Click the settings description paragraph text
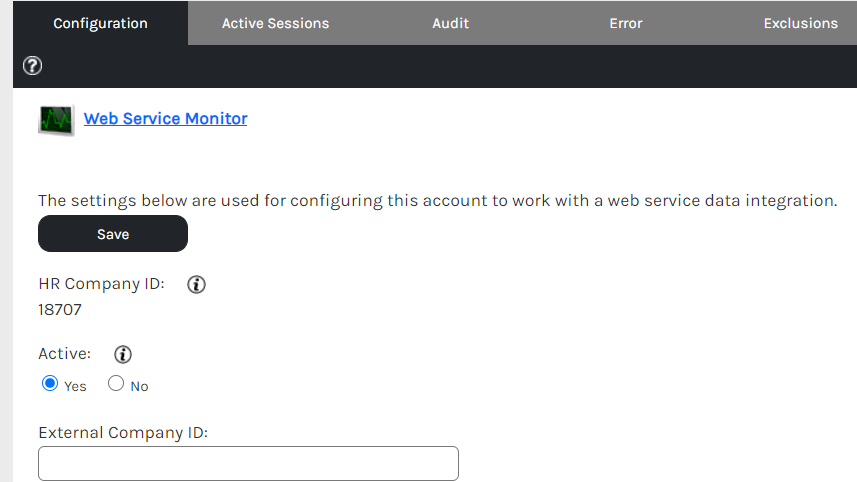The image size is (857, 482). [437, 200]
